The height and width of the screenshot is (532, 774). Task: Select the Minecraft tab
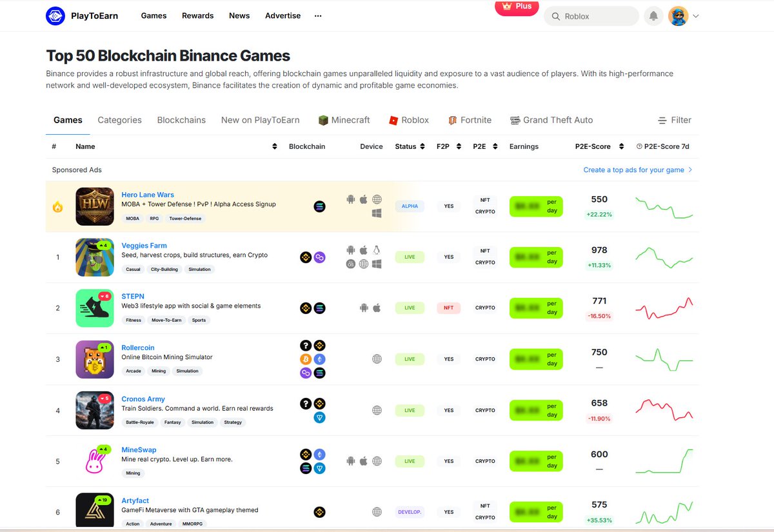(x=344, y=120)
